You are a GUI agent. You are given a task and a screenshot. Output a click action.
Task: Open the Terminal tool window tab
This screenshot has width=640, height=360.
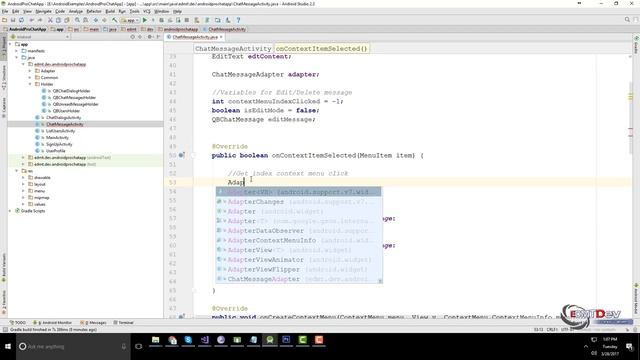coord(123,322)
